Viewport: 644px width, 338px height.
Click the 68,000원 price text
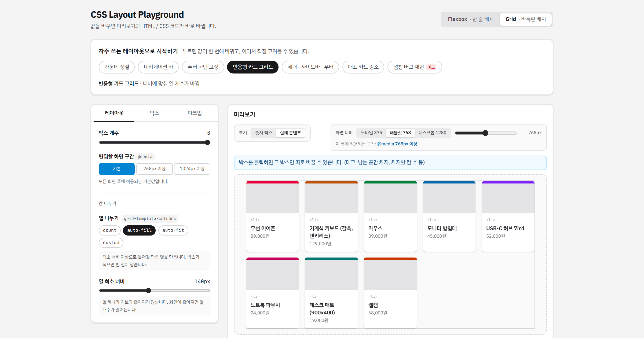click(378, 313)
